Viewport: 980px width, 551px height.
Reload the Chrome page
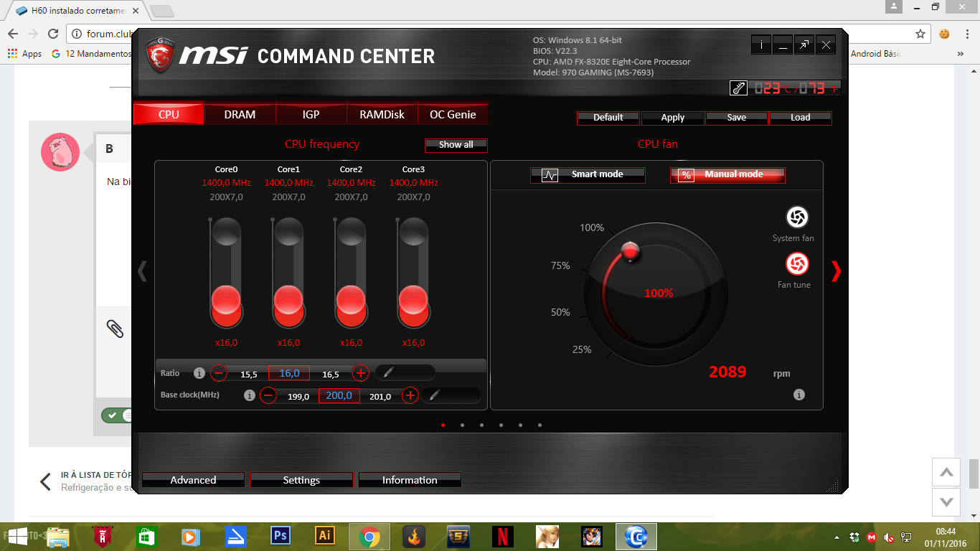coord(52,34)
